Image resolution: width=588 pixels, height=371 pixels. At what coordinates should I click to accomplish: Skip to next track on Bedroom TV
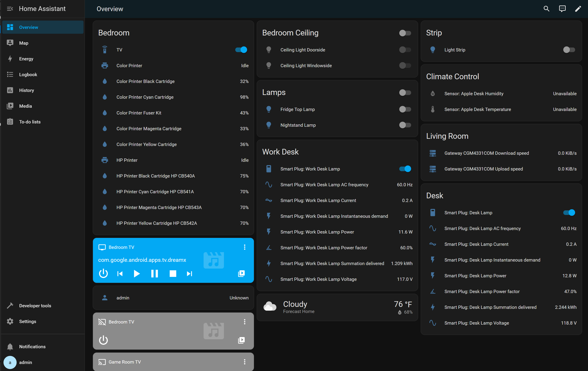(190, 273)
